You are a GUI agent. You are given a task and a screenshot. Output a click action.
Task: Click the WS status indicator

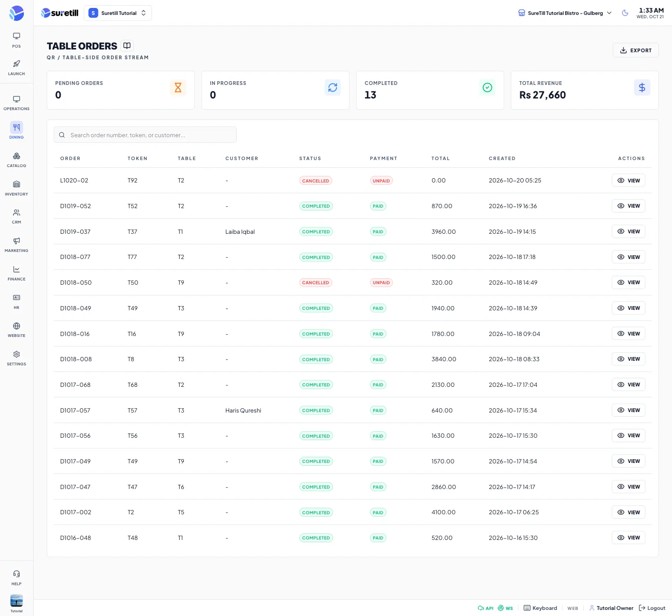[x=505, y=608]
